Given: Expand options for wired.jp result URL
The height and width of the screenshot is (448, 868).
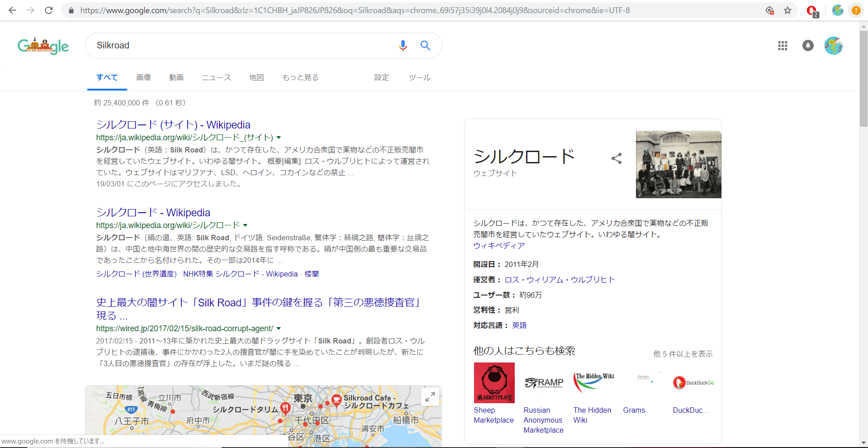Looking at the screenshot, I should [279, 329].
